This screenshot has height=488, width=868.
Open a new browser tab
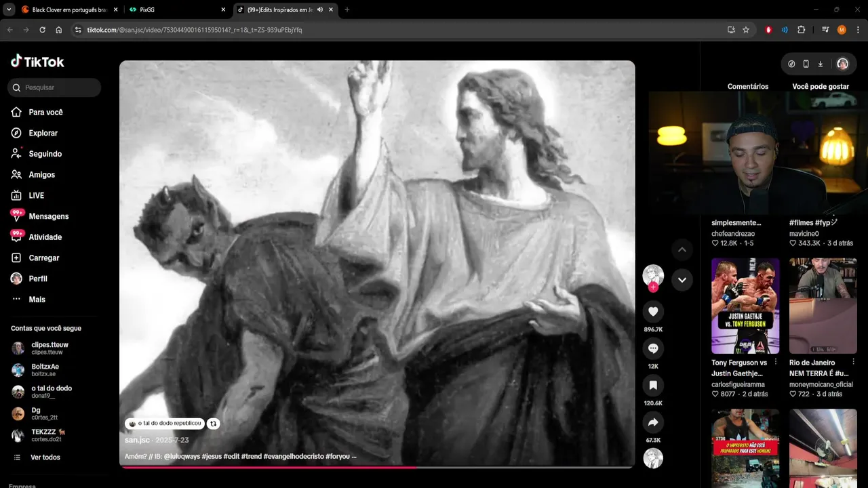pos(347,9)
